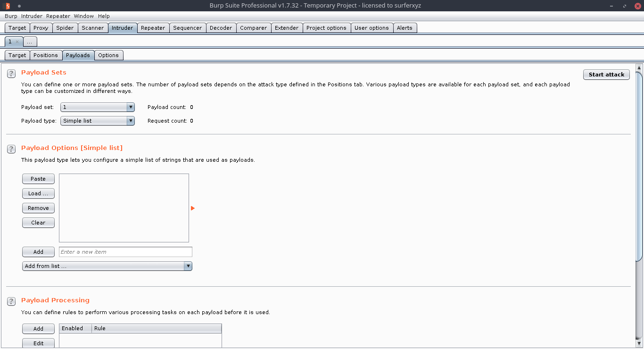The width and height of the screenshot is (644, 349).
Task: Open help for Payload Sets section
Action: click(11, 74)
